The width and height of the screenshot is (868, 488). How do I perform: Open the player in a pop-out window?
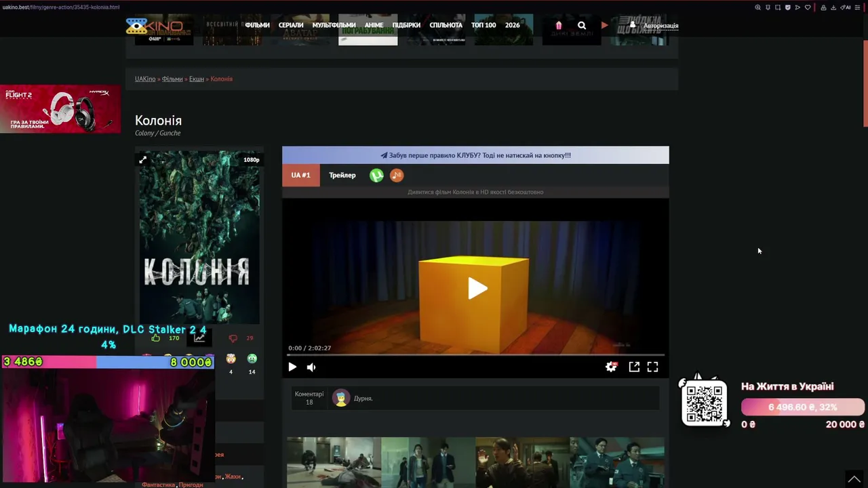click(x=634, y=367)
